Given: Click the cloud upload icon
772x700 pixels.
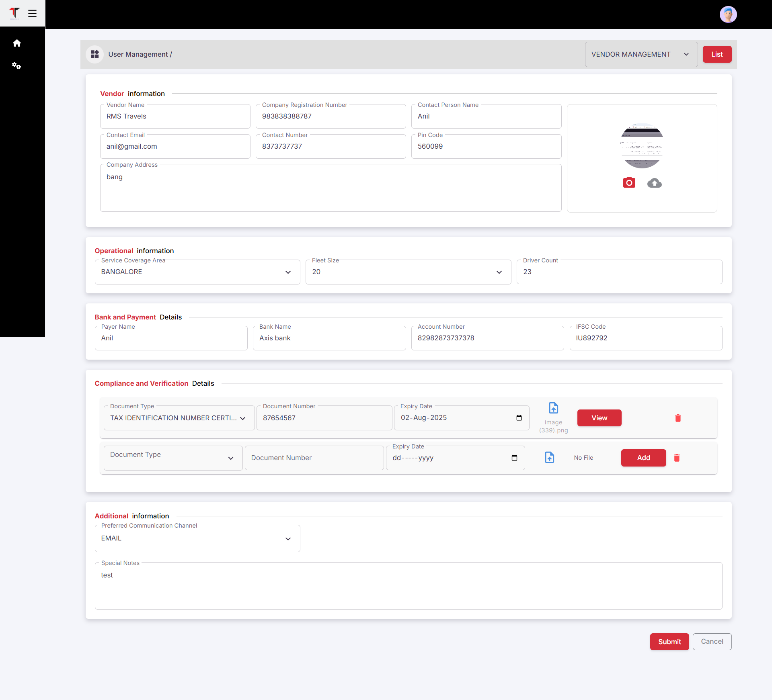Looking at the screenshot, I should click(654, 183).
